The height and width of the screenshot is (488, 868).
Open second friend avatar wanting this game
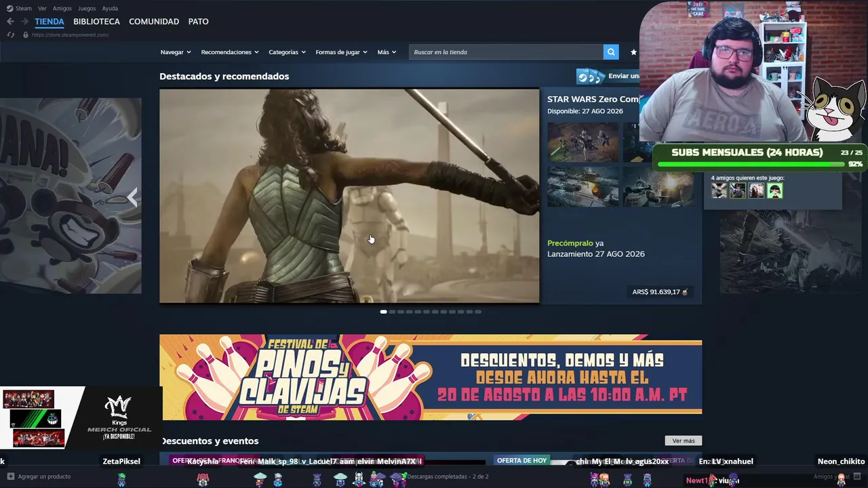point(737,191)
